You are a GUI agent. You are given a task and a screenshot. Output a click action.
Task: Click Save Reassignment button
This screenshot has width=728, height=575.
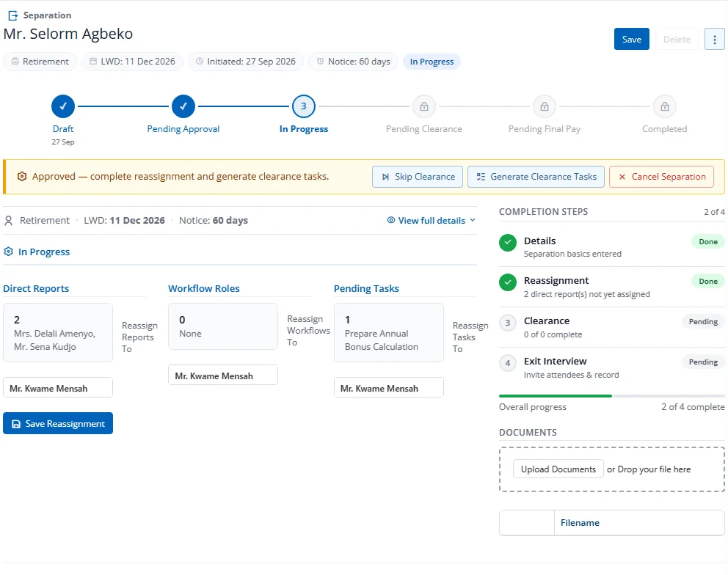(x=58, y=423)
